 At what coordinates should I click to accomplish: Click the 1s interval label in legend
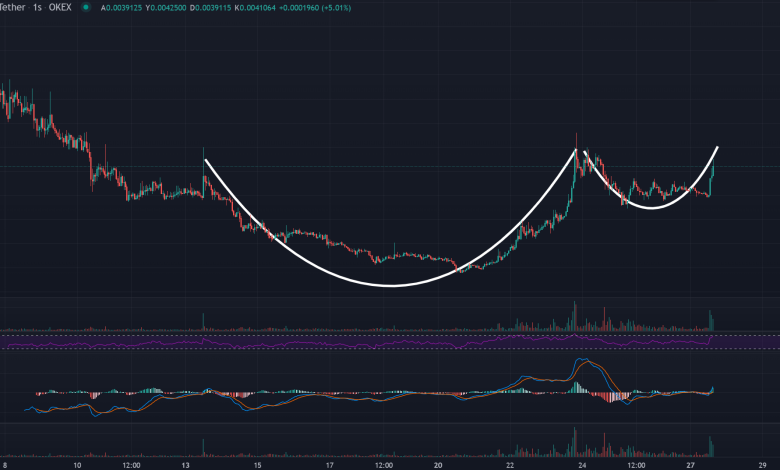[37, 7]
